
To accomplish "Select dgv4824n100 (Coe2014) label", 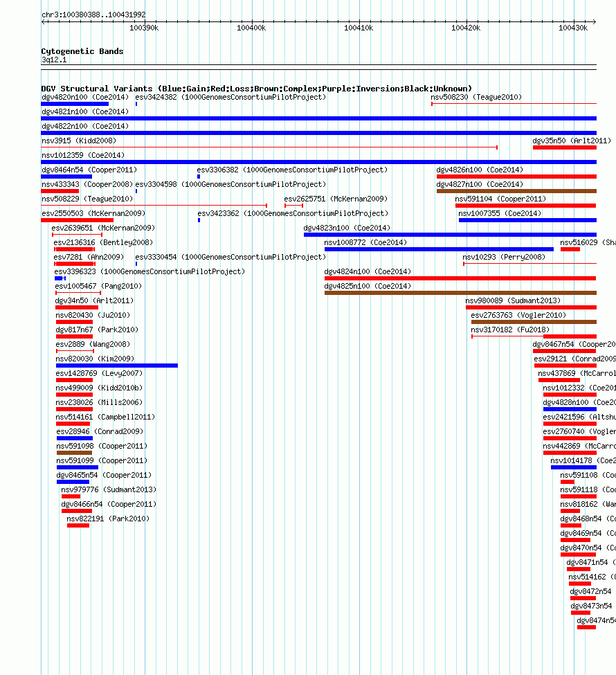I will click(368, 271).
